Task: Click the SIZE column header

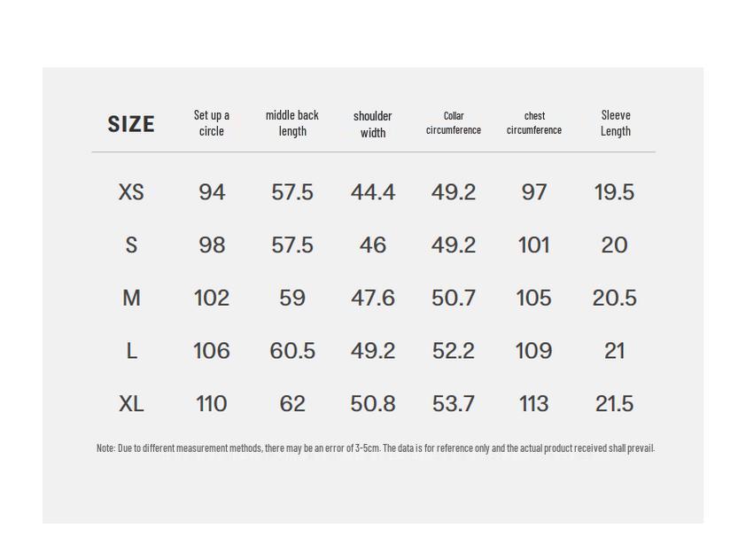Action: pyautogui.click(x=131, y=124)
